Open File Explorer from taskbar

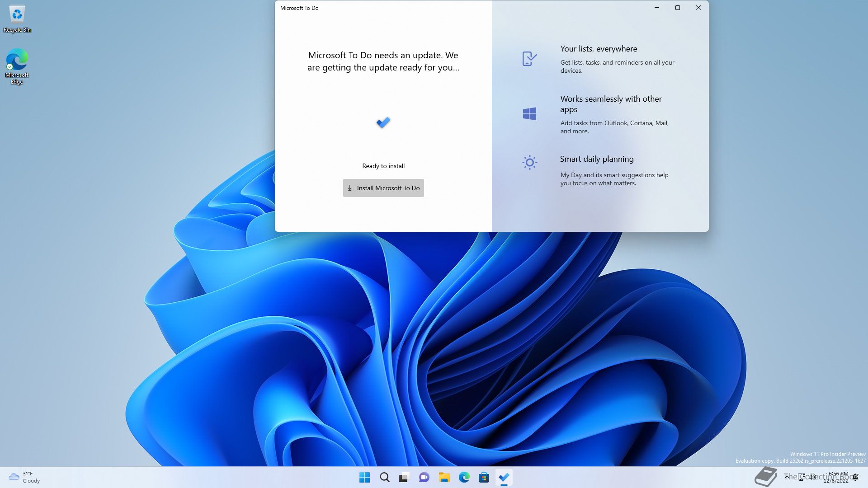click(444, 478)
